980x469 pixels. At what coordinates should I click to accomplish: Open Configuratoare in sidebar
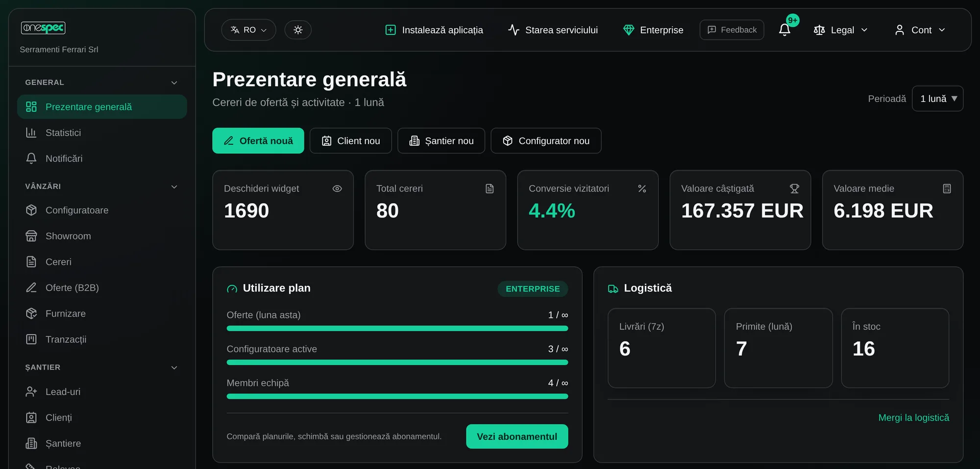[102, 210]
